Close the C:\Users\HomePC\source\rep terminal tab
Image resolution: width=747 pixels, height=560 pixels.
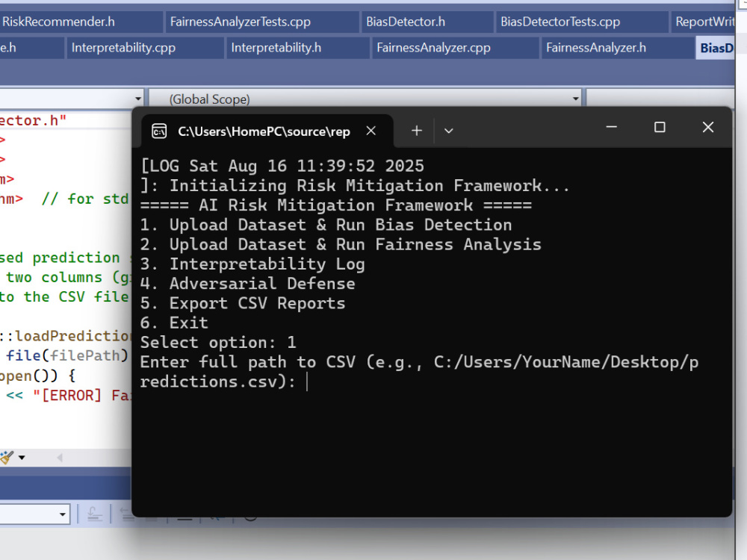coord(371,131)
